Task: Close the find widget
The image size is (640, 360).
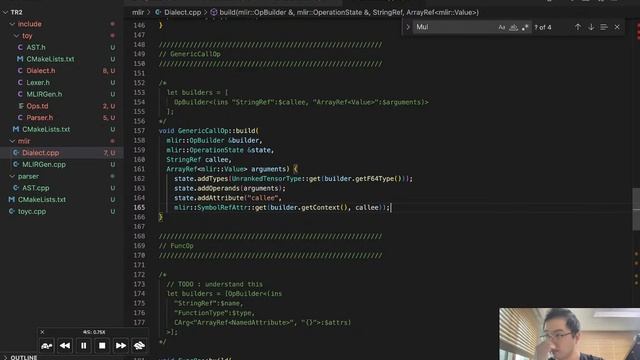Action: coord(617,27)
